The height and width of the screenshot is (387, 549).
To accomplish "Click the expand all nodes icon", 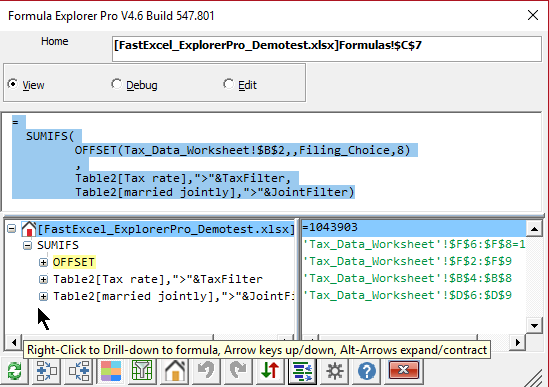I will click(47, 371).
